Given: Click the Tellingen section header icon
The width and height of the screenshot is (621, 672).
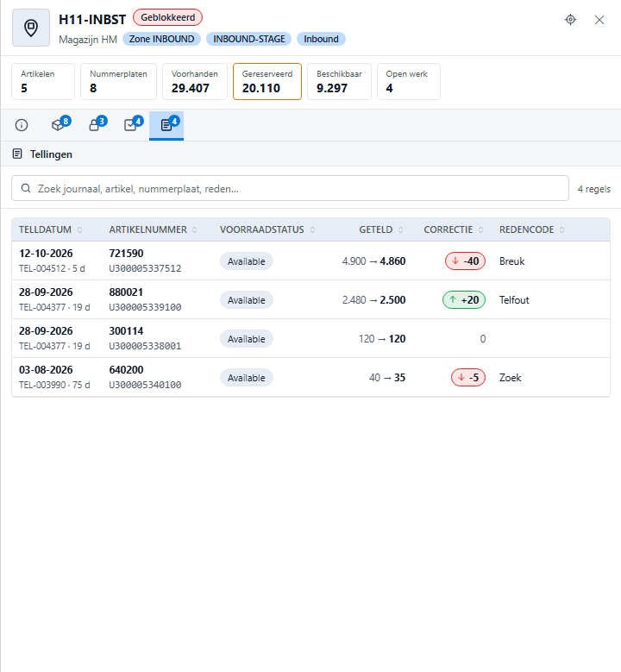Looking at the screenshot, I should coord(17,154).
